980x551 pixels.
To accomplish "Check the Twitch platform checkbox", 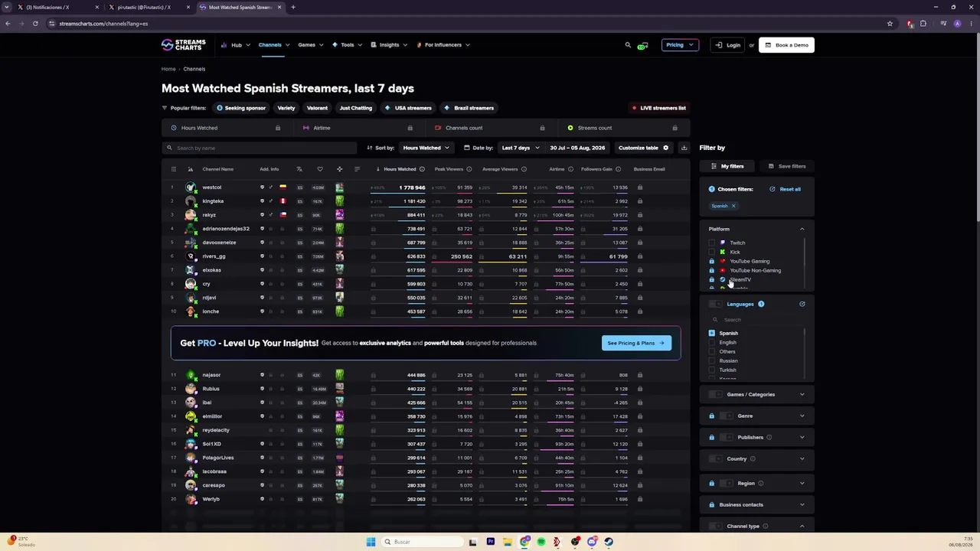I will tap(712, 243).
